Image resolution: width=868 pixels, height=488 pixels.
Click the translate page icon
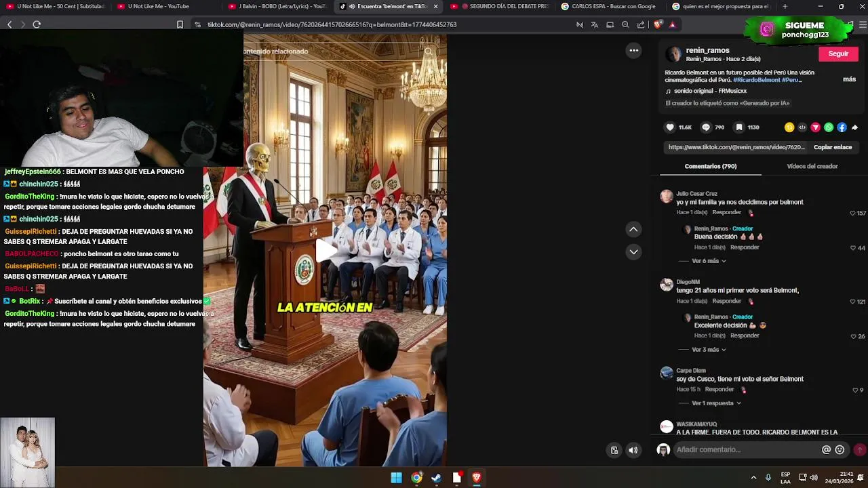coord(595,24)
